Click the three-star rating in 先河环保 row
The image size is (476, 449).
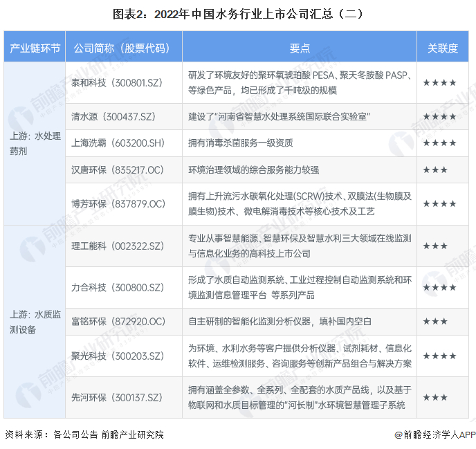point(435,397)
